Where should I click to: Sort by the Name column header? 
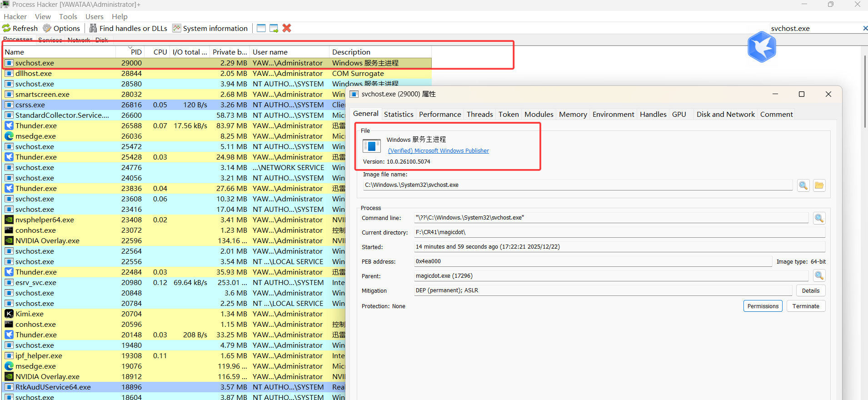pos(60,52)
